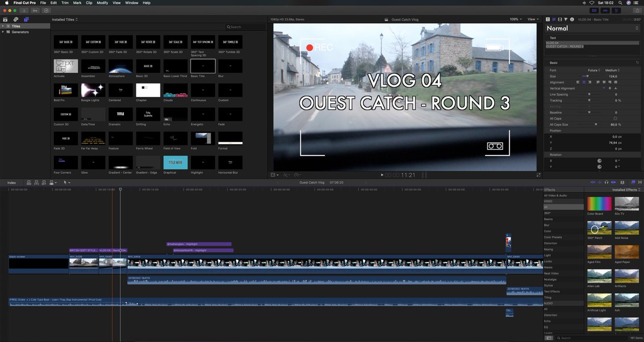
Task: Select the Keying effects category
Action: point(563,249)
